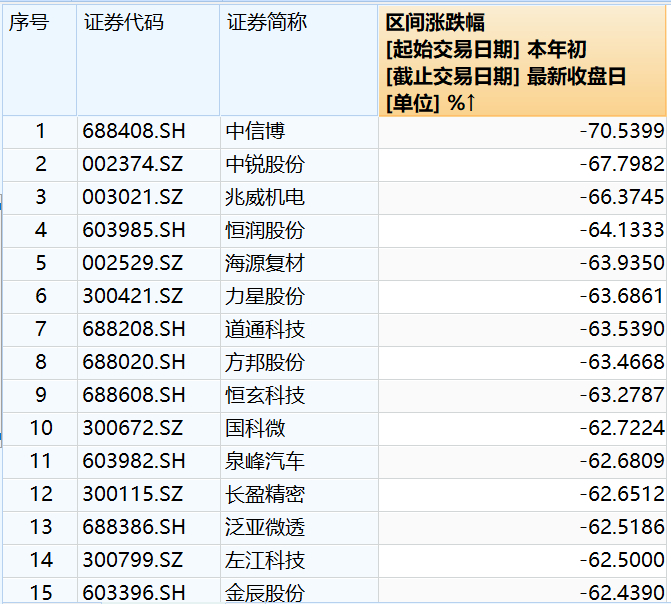
Task: Click row number 5 in 序号 column
Action: (41, 263)
